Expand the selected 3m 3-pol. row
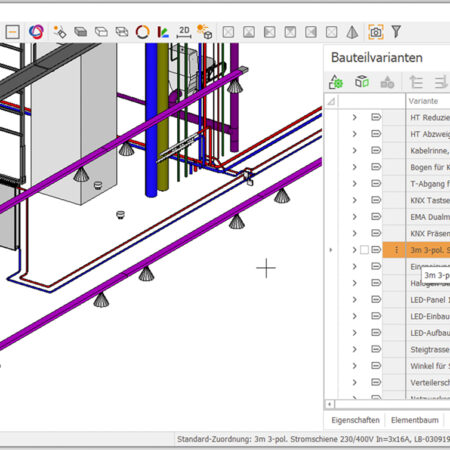Viewport: 450px width, 450px height. (355, 250)
